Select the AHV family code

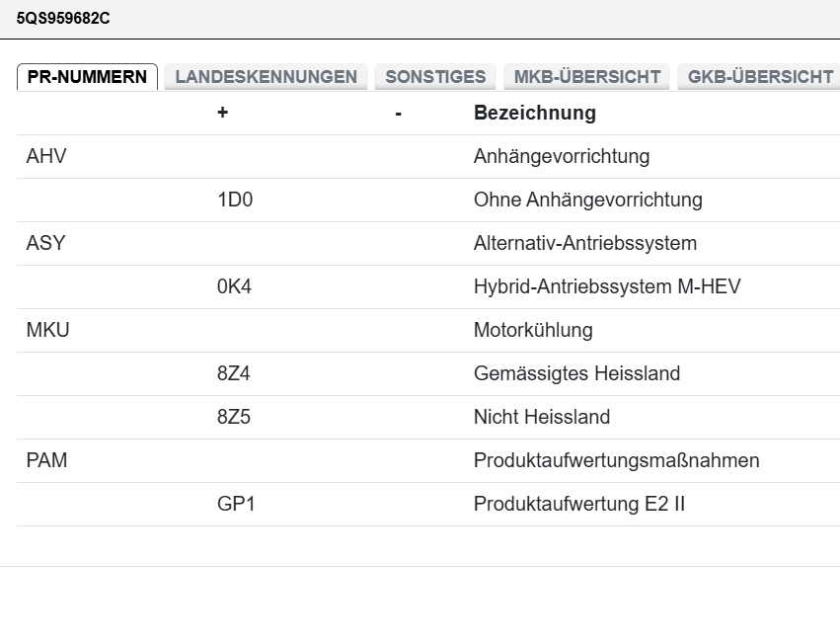[x=45, y=156]
